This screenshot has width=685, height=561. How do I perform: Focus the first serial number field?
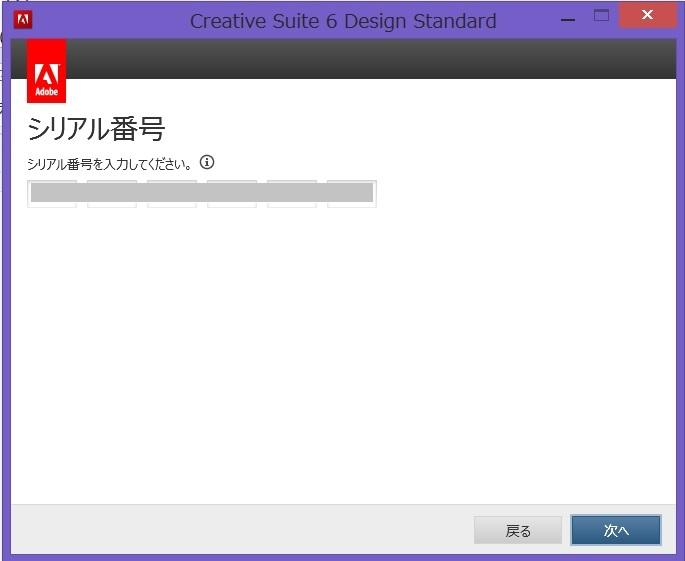pos(52,194)
